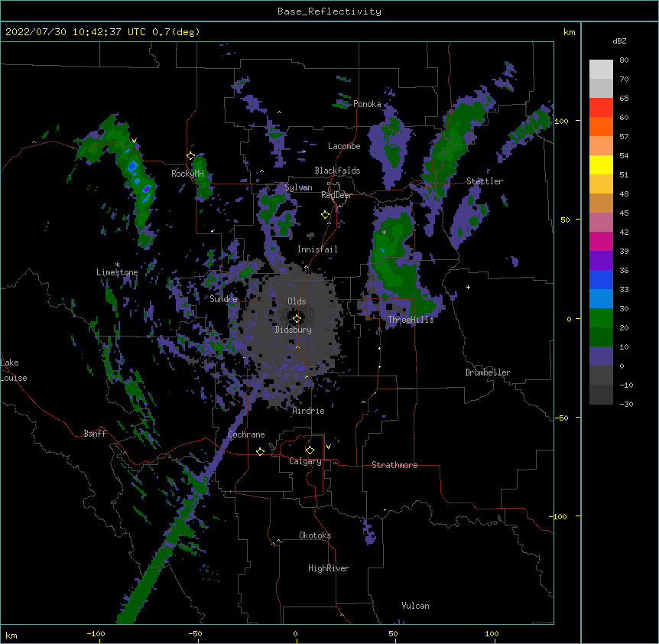The image size is (659, 644).
Task: Click the yellow V marker east of Calgary
Action: pos(328,447)
